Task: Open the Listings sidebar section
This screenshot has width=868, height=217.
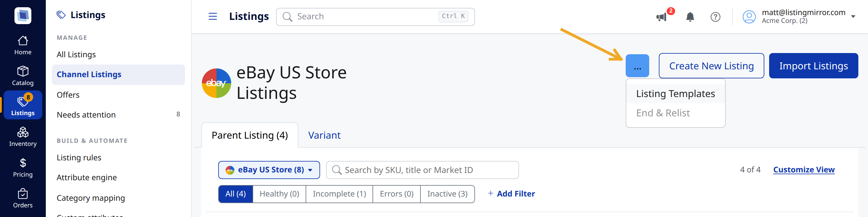Action: pos(23,105)
